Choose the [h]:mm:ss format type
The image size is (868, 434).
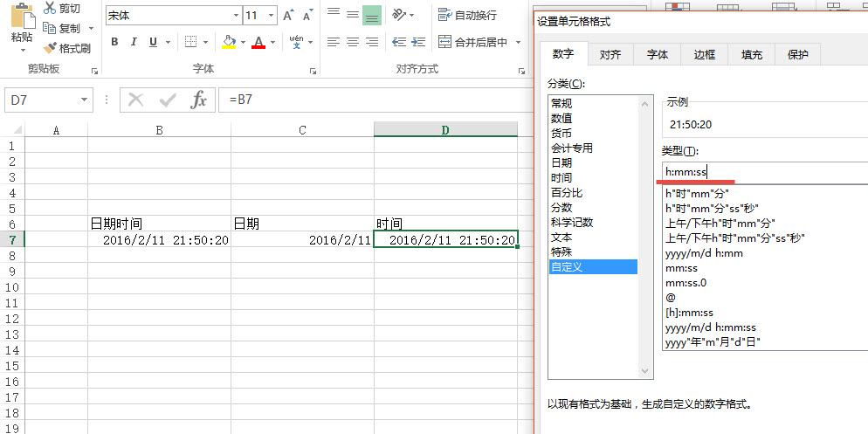click(x=689, y=313)
